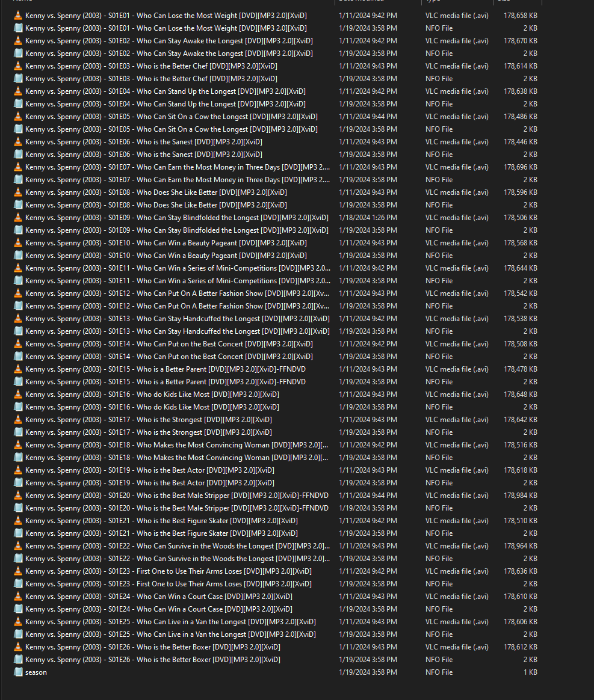The height and width of the screenshot is (700, 594).
Task: Select the NFO icon of S01E16 Who do Kids Like Most
Action: point(18,407)
